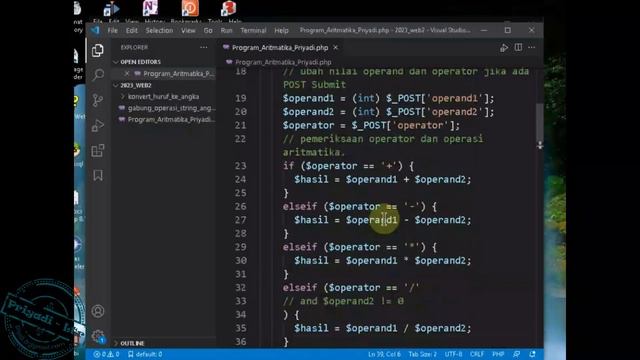Open the Search view in activity bar
Image resolution: width=640 pixels, height=360 pixels.
[x=98, y=75]
